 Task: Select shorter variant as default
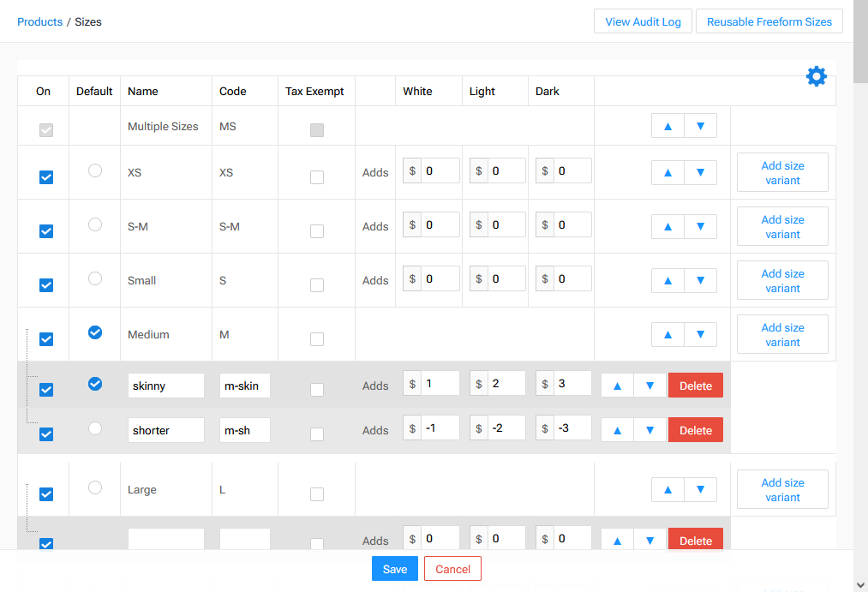(x=95, y=428)
